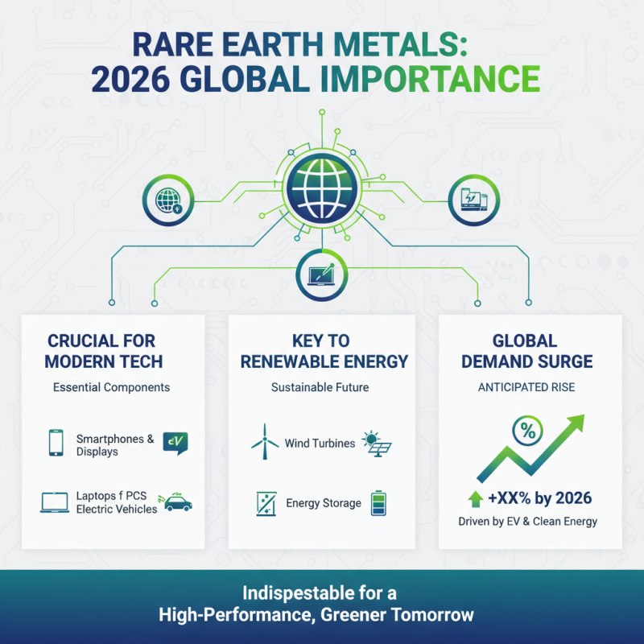Click the electric car icon

(175, 502)
